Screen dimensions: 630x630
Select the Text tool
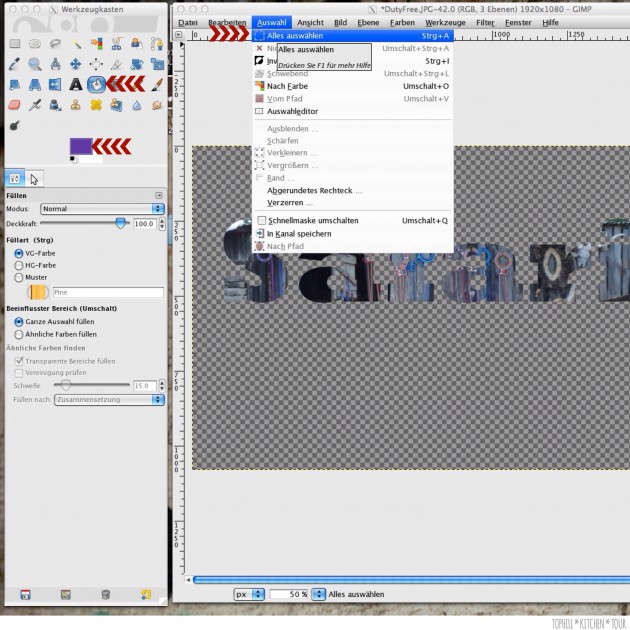click(x=76, y=84)
